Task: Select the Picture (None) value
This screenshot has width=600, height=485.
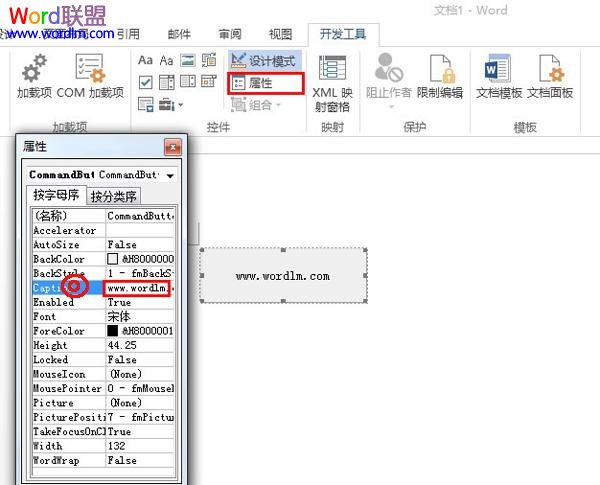Action: coord(140,403)
